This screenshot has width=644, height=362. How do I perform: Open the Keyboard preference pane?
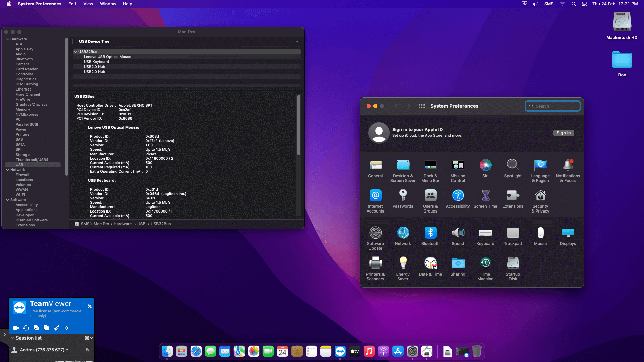pyautogui.click(x=485, y=236)
